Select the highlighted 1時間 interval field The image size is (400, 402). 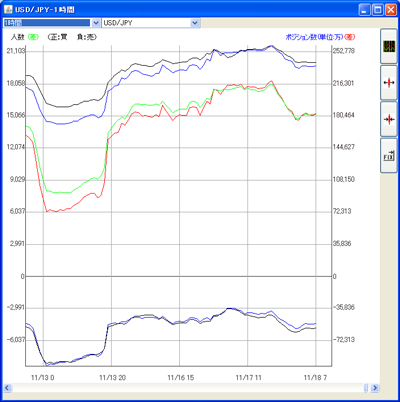pos(47,23)
